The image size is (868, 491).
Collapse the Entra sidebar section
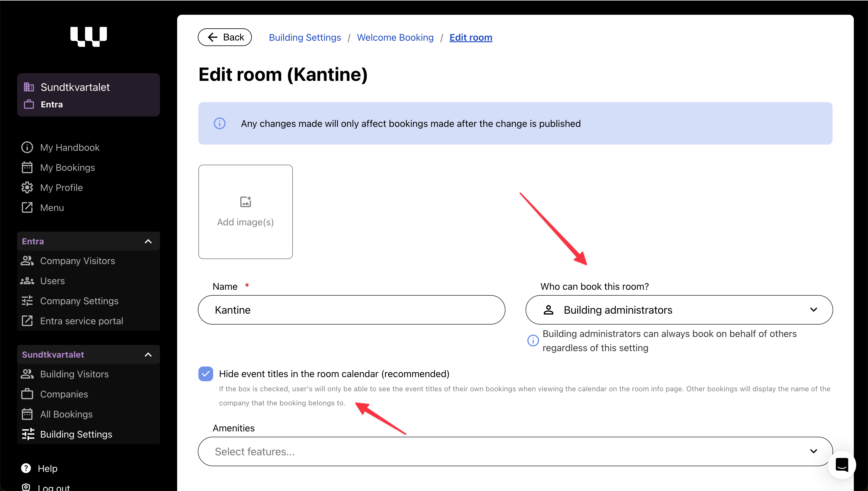click(x=148, y=241)
